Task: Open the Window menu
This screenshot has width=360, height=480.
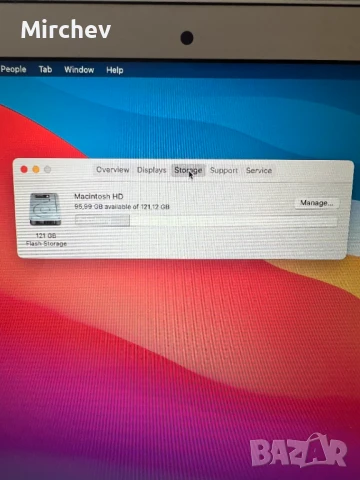Action: tap(79, 70)
